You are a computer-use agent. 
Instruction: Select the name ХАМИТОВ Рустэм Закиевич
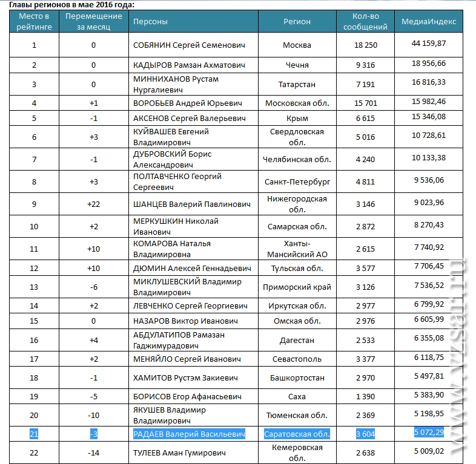[185, 378]
